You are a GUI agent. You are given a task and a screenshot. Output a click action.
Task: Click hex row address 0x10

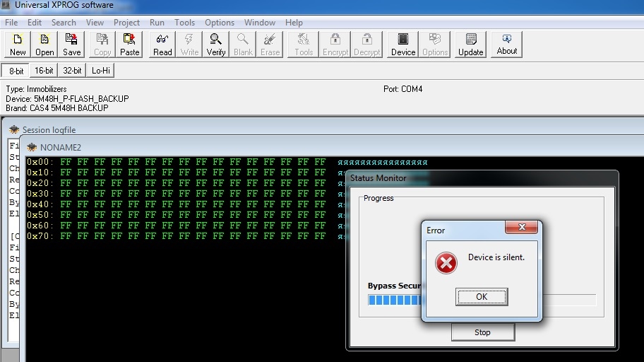point(40,173)
